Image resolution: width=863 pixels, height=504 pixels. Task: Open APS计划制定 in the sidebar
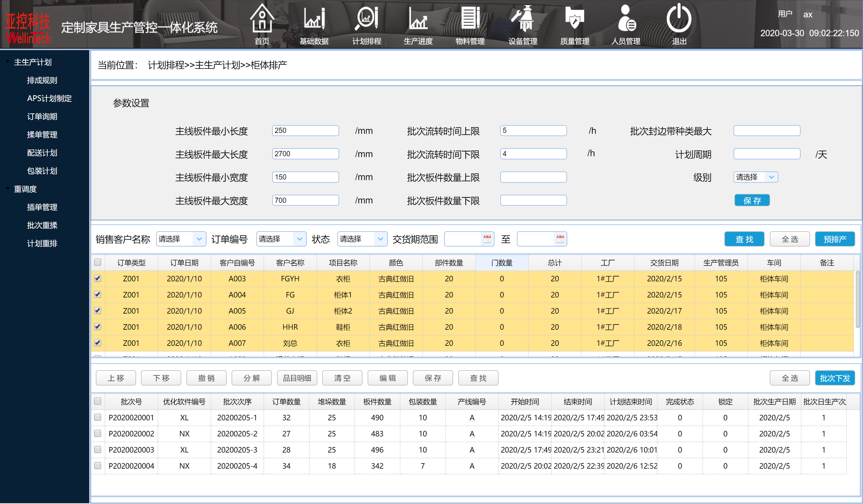(49, 98)
